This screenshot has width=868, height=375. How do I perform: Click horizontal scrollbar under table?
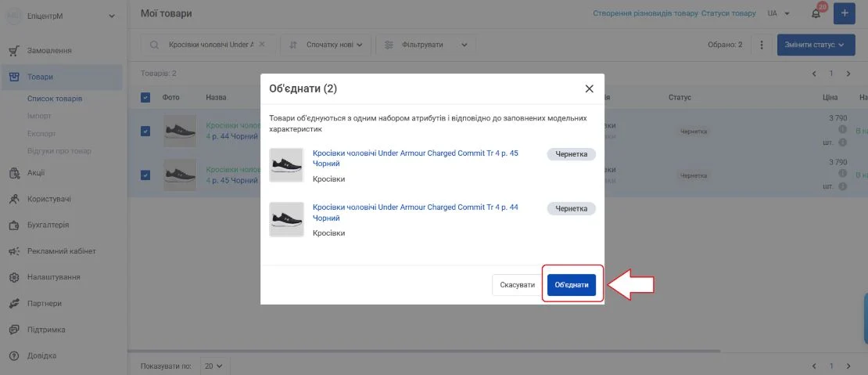point(424,352)
